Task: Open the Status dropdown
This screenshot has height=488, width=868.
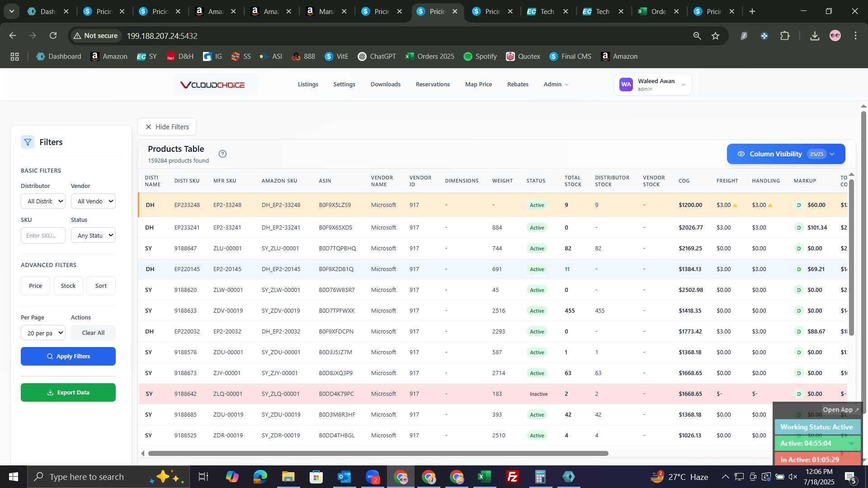Action: [93, 235]
